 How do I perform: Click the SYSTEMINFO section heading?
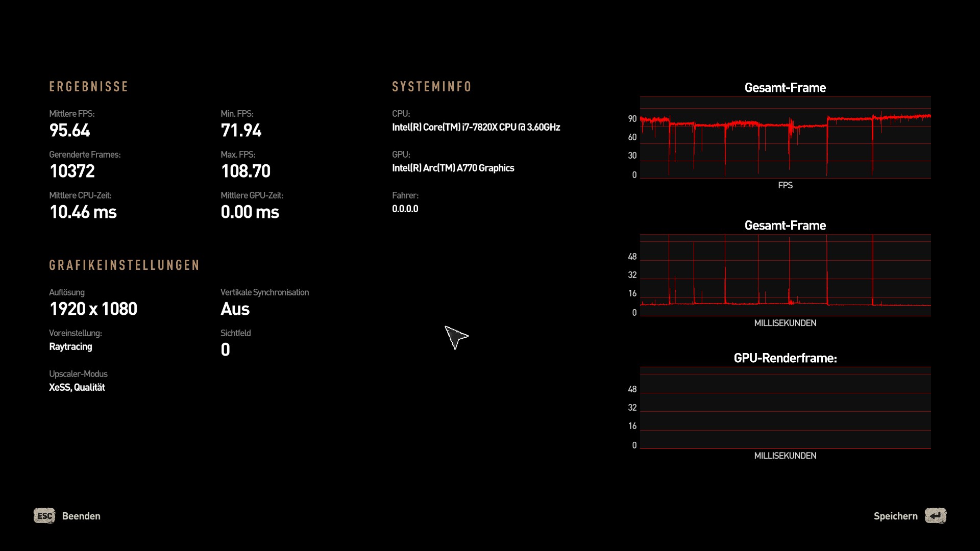click(x=432, y=87)
